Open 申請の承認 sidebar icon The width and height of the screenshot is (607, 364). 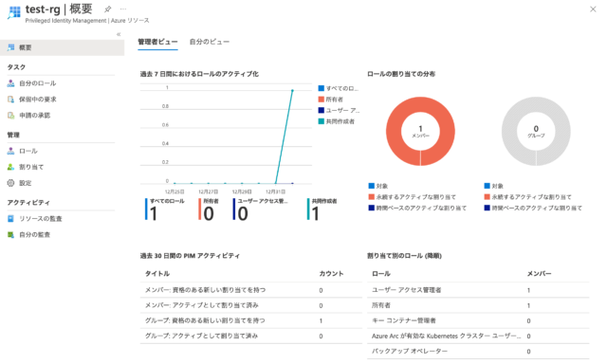(x=10, y=116)
